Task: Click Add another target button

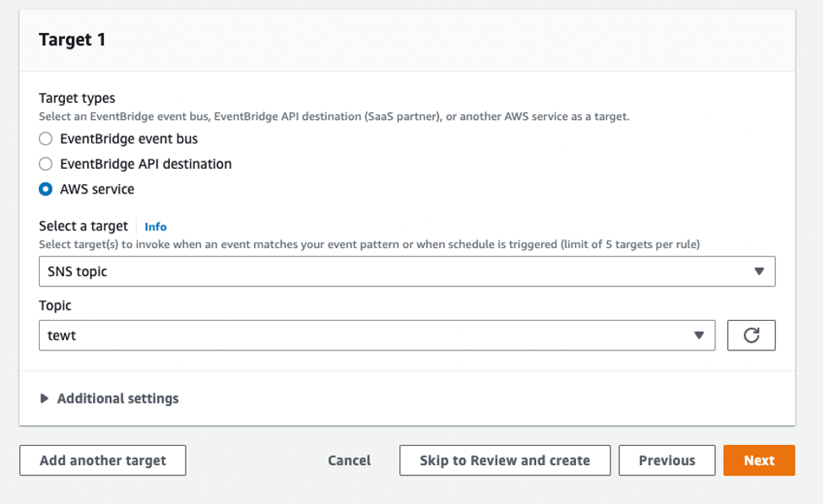Action: [103, 460]
